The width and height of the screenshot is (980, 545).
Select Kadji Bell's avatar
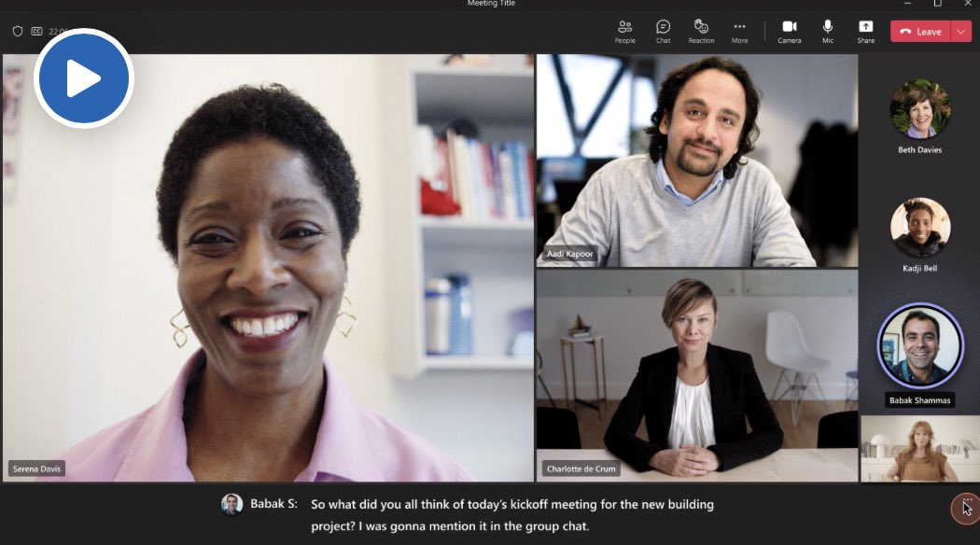click(x=920, y=228)
